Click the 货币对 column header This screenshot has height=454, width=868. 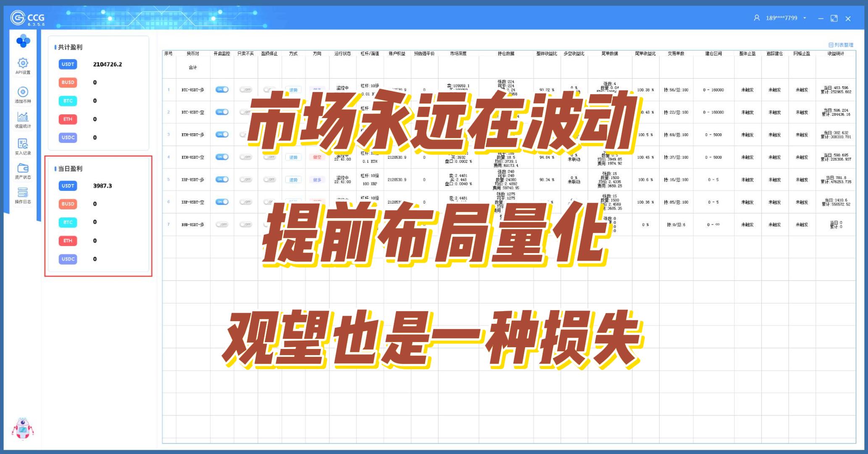[193, 53]
